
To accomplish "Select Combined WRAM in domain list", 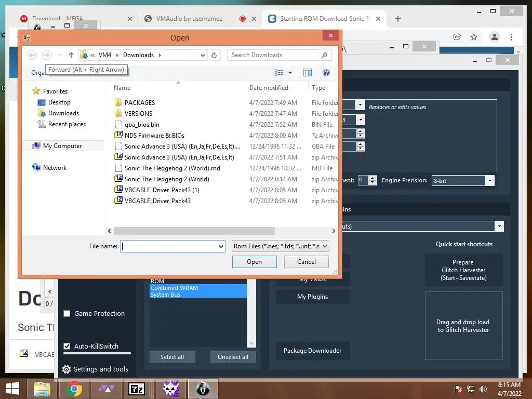I will point(198,288).
